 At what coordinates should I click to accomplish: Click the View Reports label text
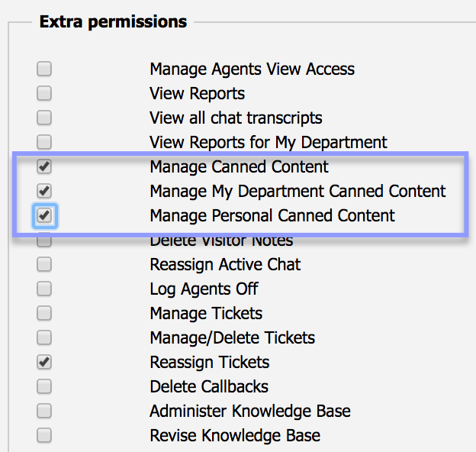[x=197, y=94]
